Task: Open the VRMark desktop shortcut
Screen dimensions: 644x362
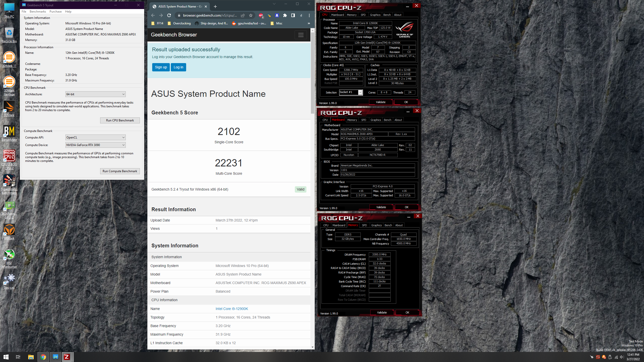Action: coord(9,232)
